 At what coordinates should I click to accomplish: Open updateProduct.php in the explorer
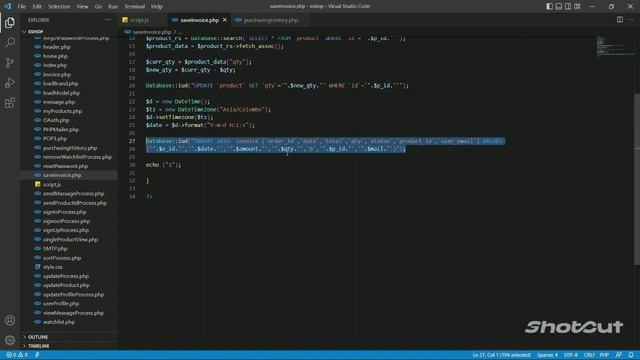(x=66, y=285)
